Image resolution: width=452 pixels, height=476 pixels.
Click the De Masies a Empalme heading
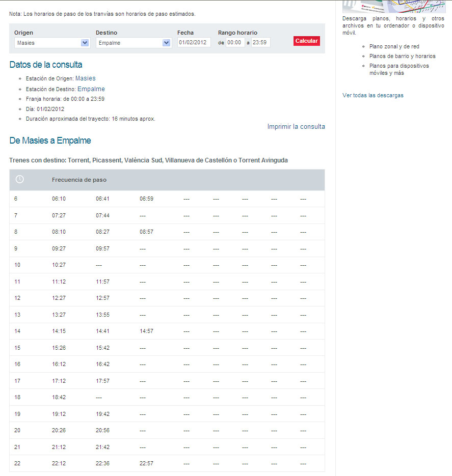pyautogui.click(x=50, y=141)
